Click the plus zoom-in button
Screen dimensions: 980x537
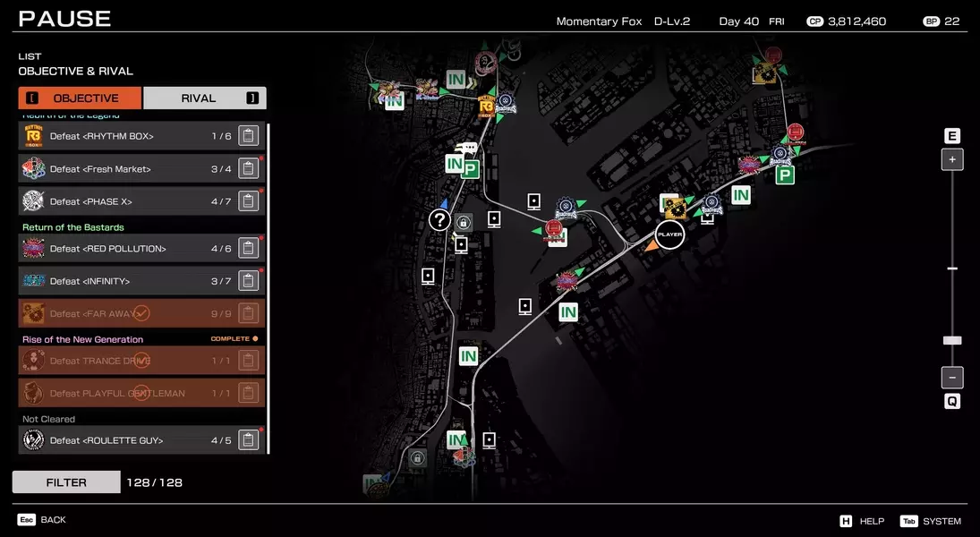pos(952,160)
